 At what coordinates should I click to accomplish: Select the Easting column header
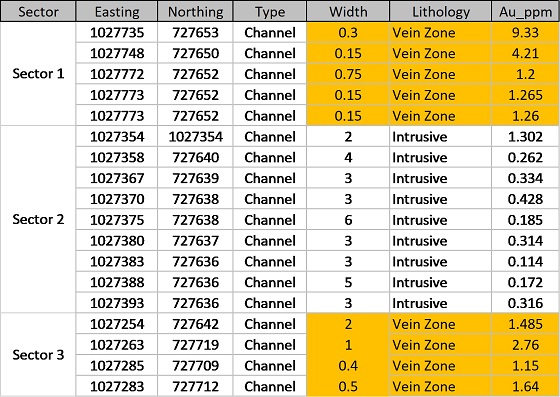pos(117,11)
